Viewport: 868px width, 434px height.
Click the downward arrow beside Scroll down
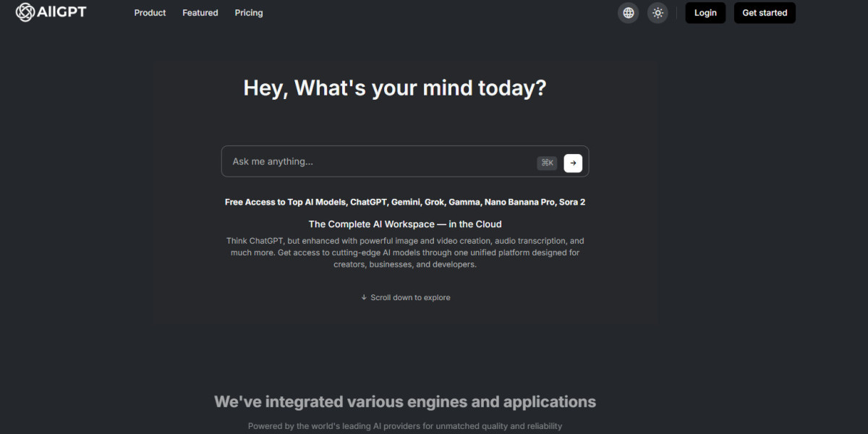pyautogui.click(x=363, y=297)
